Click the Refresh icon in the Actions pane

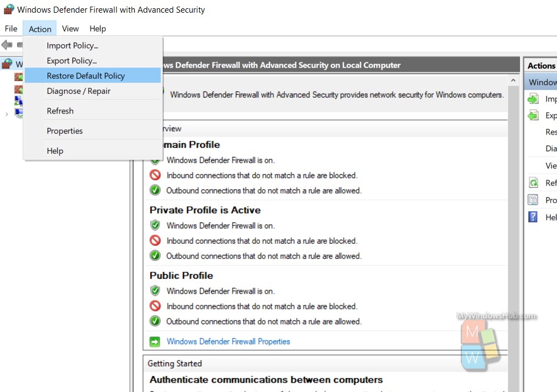pos(533,182)
